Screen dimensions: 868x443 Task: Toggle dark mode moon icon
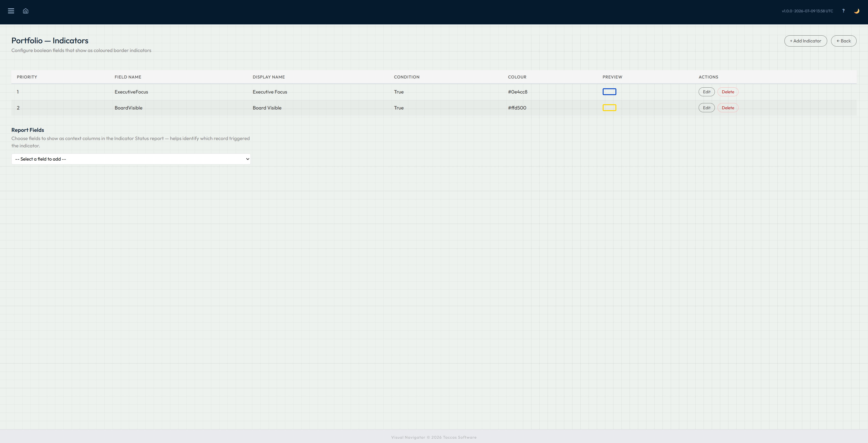point(857,11)
